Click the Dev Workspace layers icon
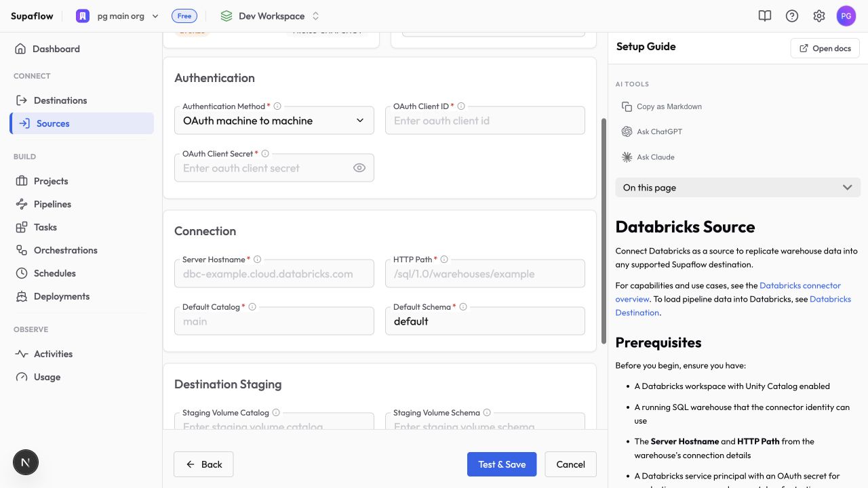Screen dimensions: 868x488 coord(226,16)
